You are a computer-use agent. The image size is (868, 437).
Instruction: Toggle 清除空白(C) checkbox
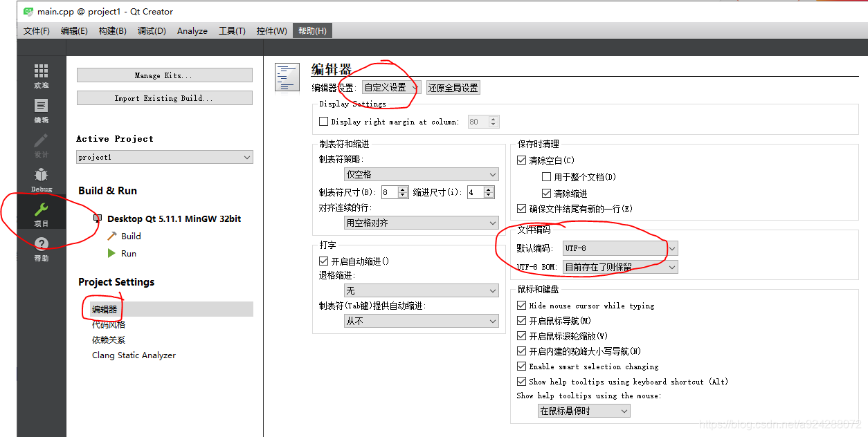(x=522, y=160)
